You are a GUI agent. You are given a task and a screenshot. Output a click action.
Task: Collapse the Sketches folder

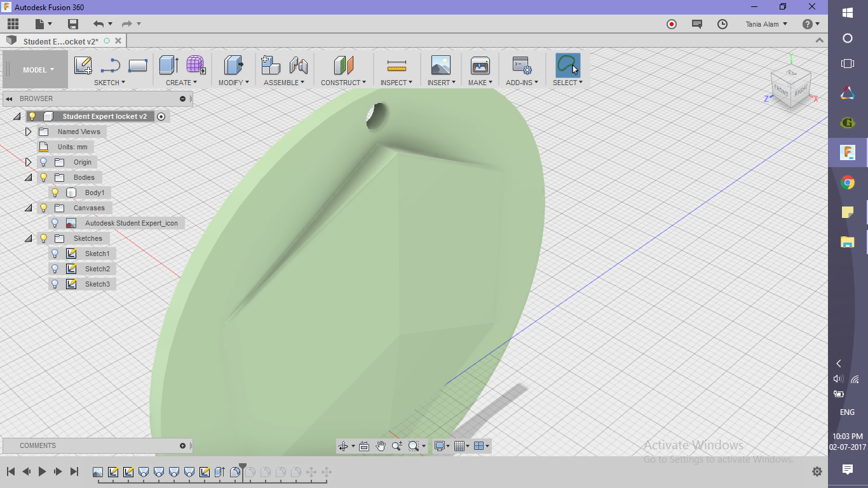[28, 238]
